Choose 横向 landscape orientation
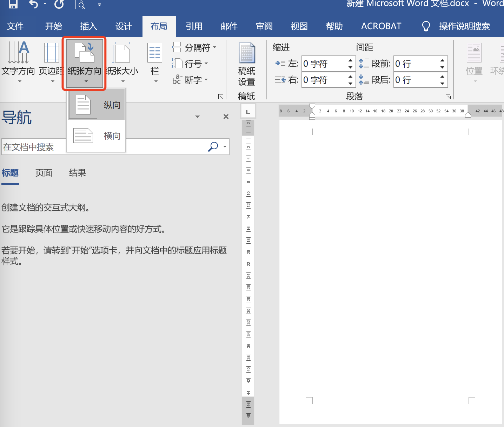This screenshot has height=427, width=504. (97, 136)
